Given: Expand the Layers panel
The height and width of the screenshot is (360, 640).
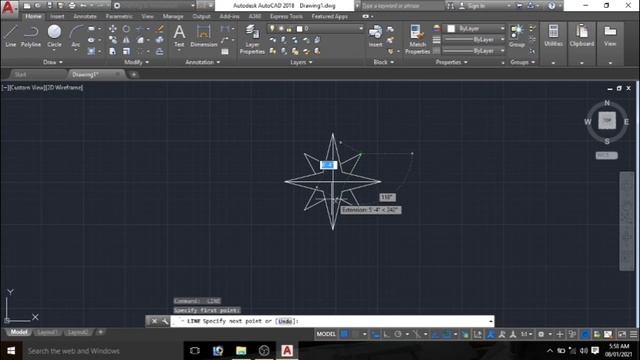Looking at the screenshot, I should point(301,62).
